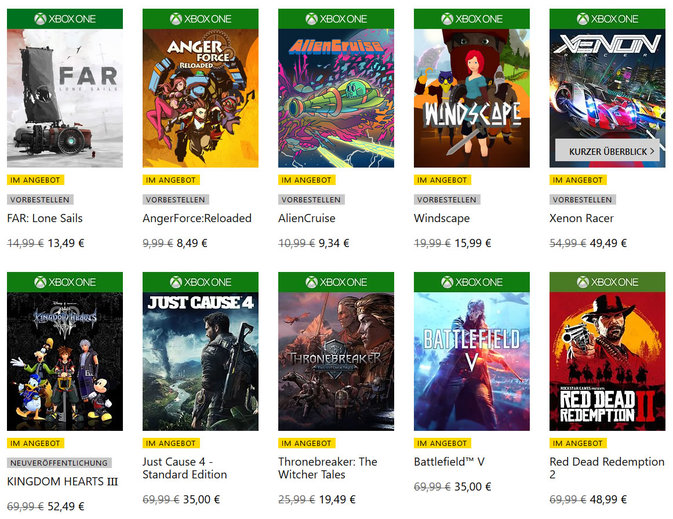The image size is (673, 519).
Task: Click the Xbox One banner above Battlefield V
Action: (x=472, y=282)
